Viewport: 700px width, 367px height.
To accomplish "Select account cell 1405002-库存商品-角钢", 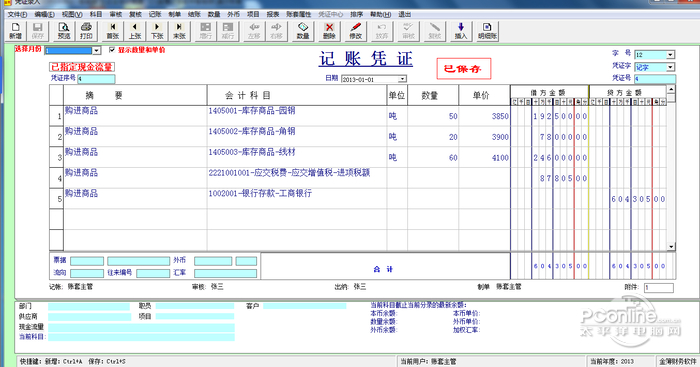I will point(297,136).
